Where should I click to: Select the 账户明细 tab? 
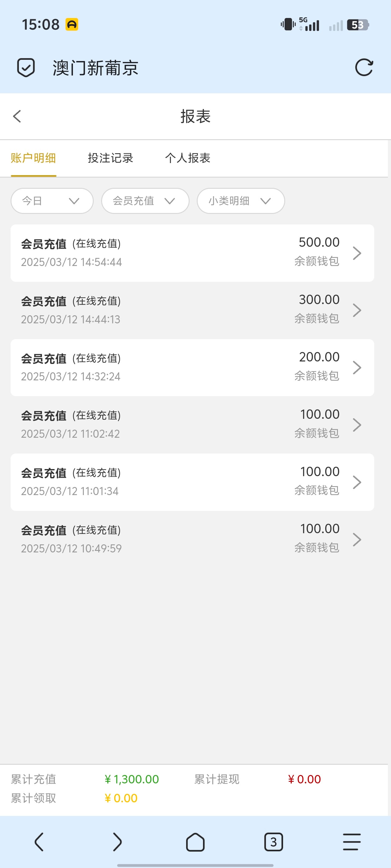pyautogui.click(x=34, y=158)
